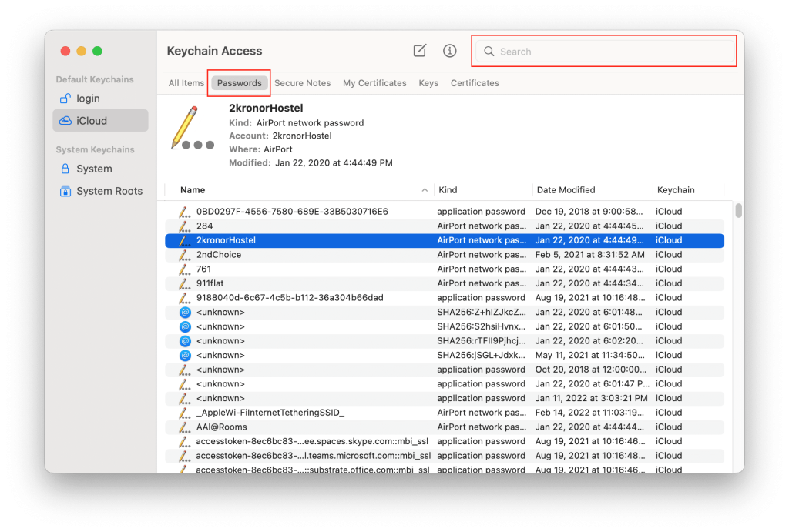The height and width of the screenshot is (532, 789).
Task: Open the My Certificates tab
Action: tap(374, 83)
